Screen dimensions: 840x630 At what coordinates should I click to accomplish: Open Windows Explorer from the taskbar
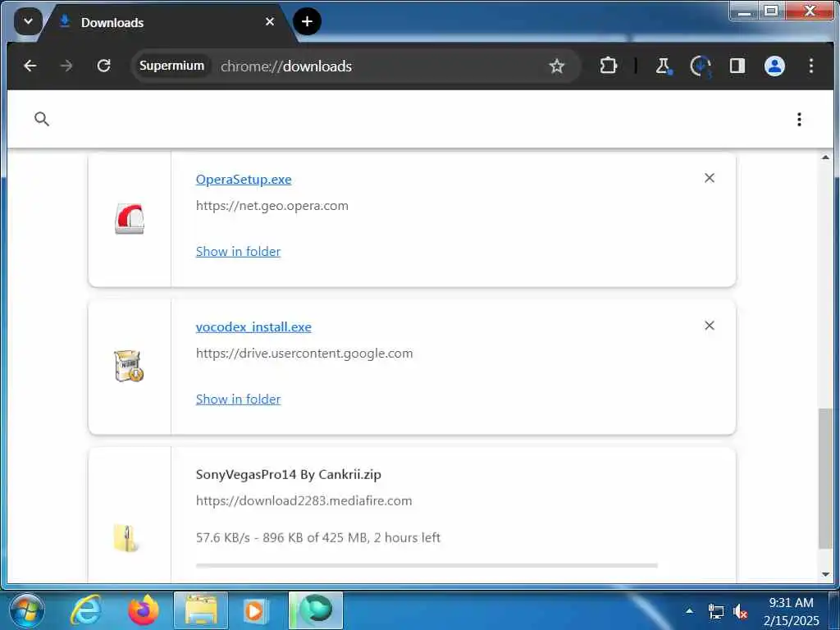pos(201,610)
